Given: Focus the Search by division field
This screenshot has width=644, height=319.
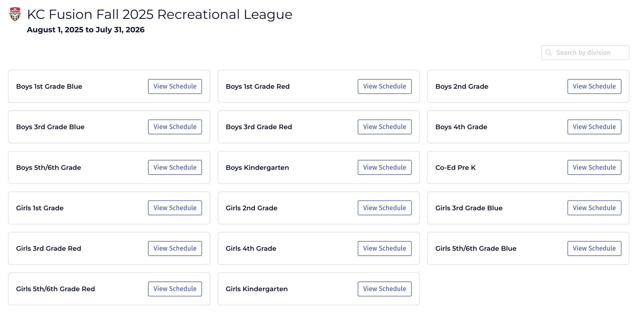Looking at the screenshot, I should point(585,53).
